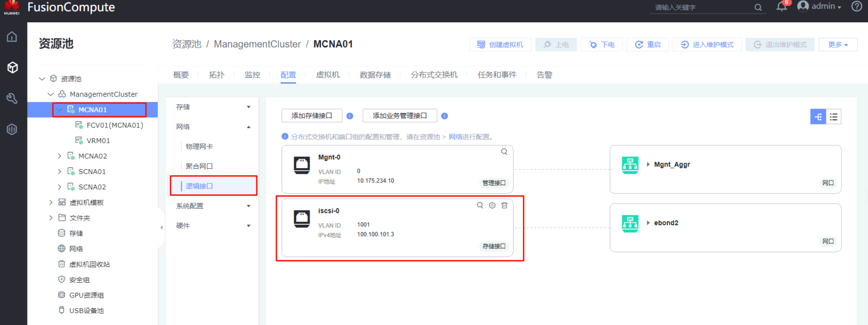Select 物理网卡 in the network menu
The height and width of the screenshot is (325, 868).
[x=199, y=146]
